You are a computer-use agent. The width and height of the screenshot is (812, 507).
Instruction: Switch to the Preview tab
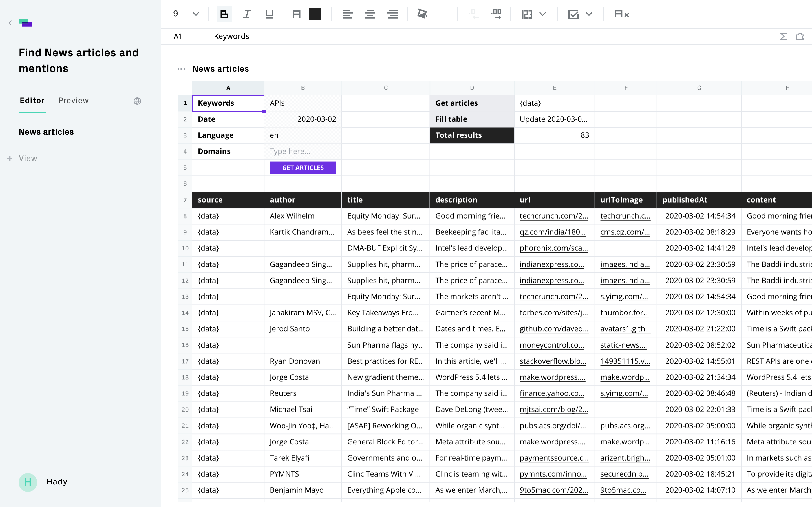[x=73, y=101]
